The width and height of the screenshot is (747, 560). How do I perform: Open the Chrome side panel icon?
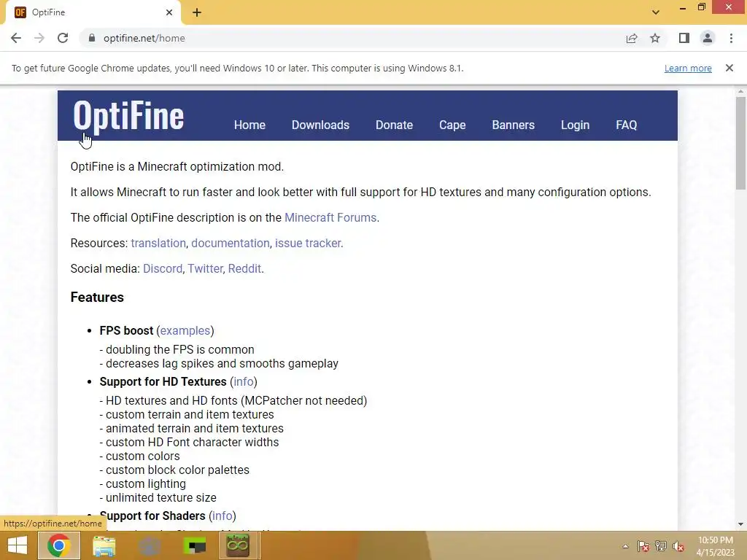684,38
